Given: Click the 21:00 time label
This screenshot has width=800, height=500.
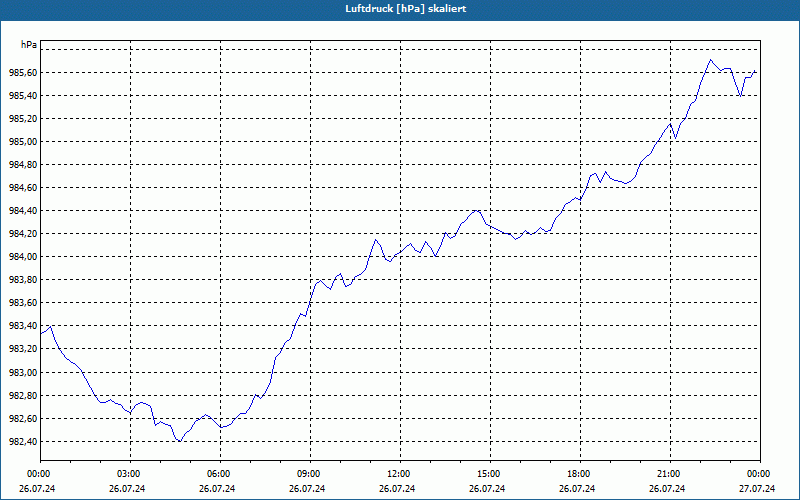Looking at the screenshot, I should pos(670,474).
